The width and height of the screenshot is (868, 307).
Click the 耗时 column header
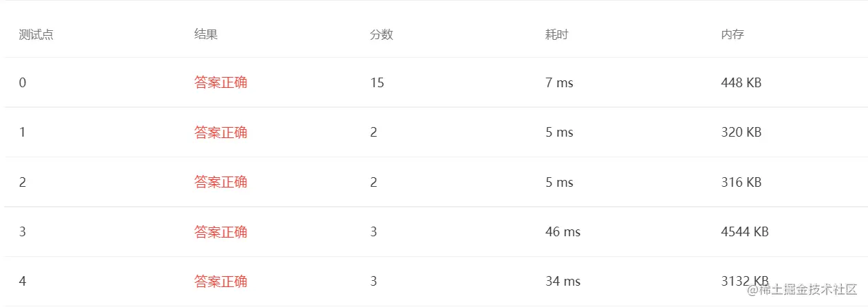[556, 34]
